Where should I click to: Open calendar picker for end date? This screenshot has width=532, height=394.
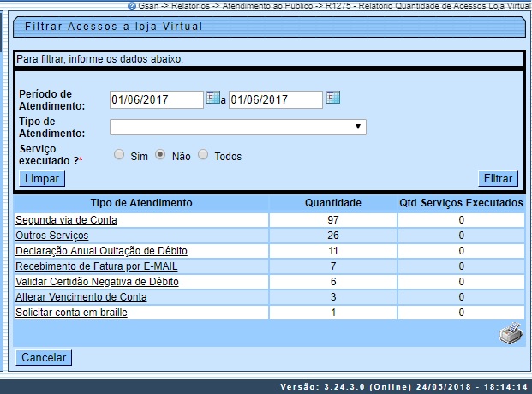click(332, 98)
